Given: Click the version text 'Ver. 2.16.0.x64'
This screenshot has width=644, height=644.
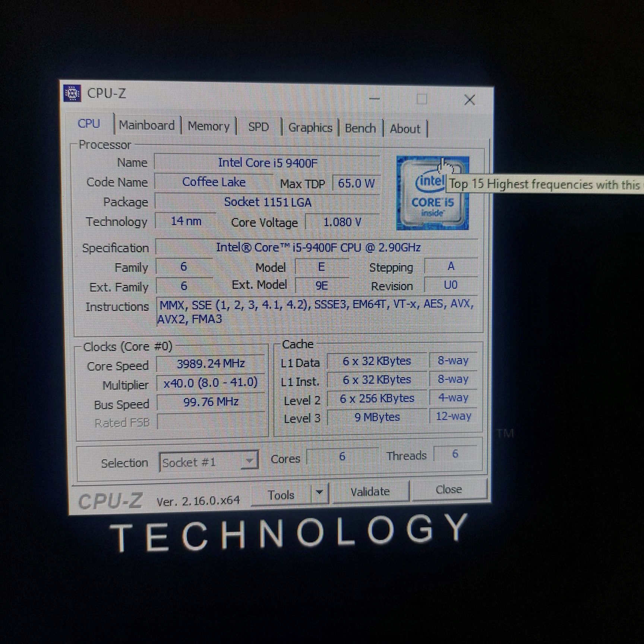Looking at the screenshot, I should tap(198, 501).
